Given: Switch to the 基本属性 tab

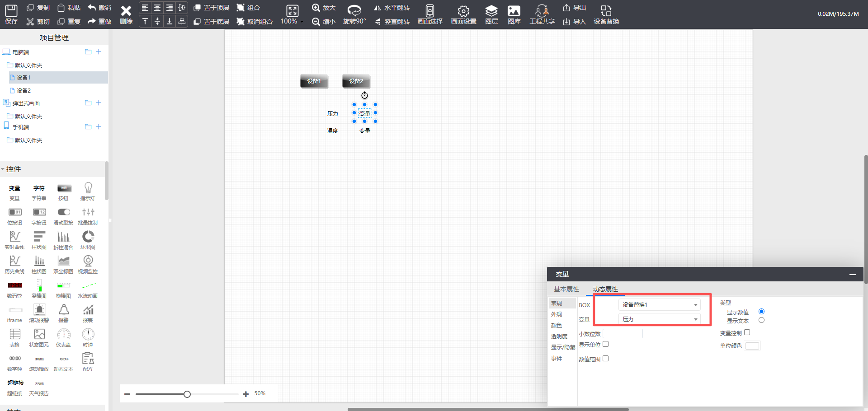Looking at the screenshot, I should click(x=566, y=289).
